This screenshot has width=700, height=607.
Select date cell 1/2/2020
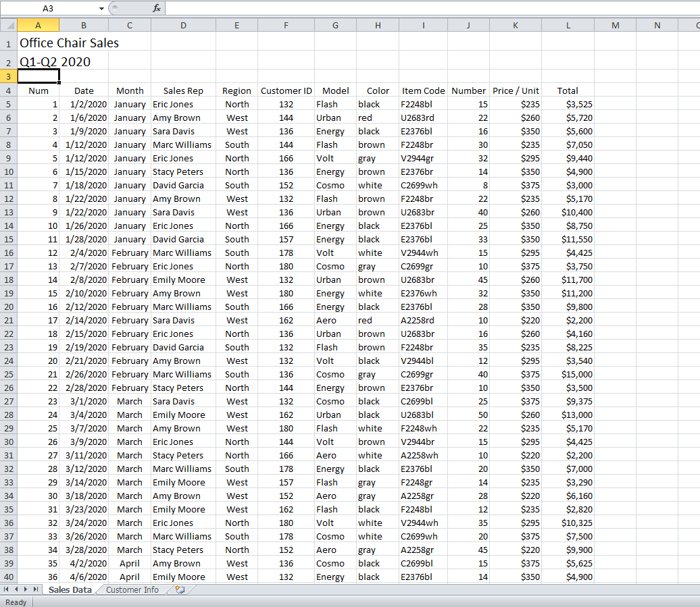point(84,105)
